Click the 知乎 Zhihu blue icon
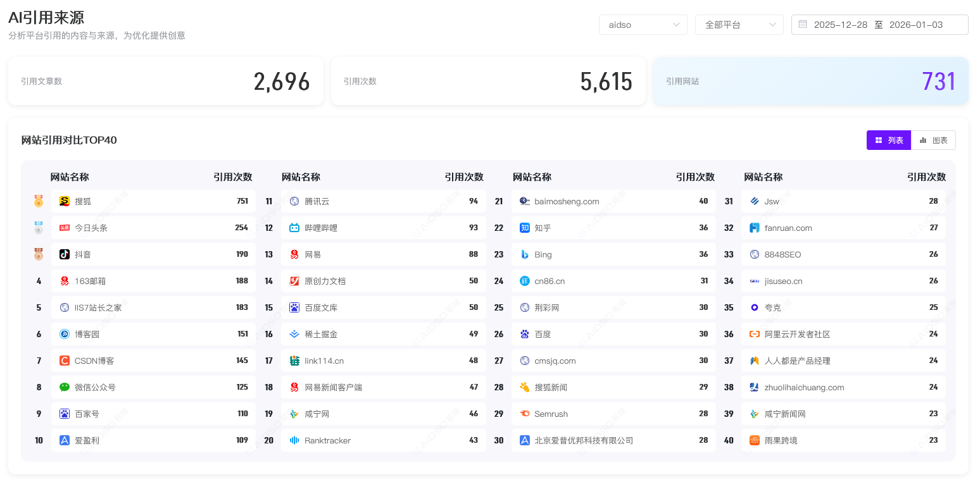This screenshot has height=482, width=980. tap(524, 228)
